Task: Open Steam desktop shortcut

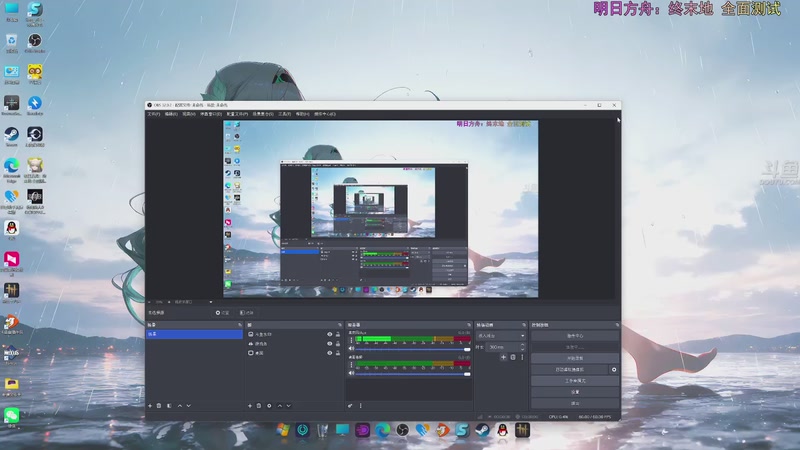Action: pos(11,137)
